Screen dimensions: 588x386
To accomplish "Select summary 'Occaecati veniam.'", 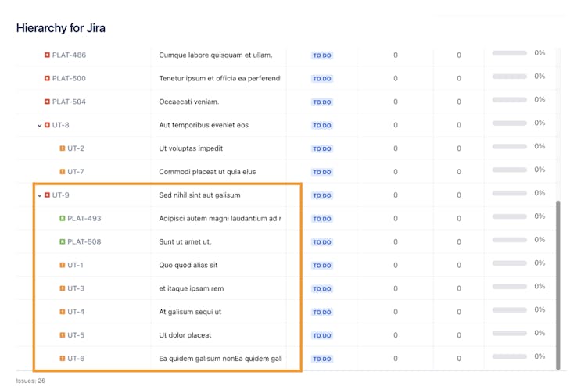I will click(189, 102).
